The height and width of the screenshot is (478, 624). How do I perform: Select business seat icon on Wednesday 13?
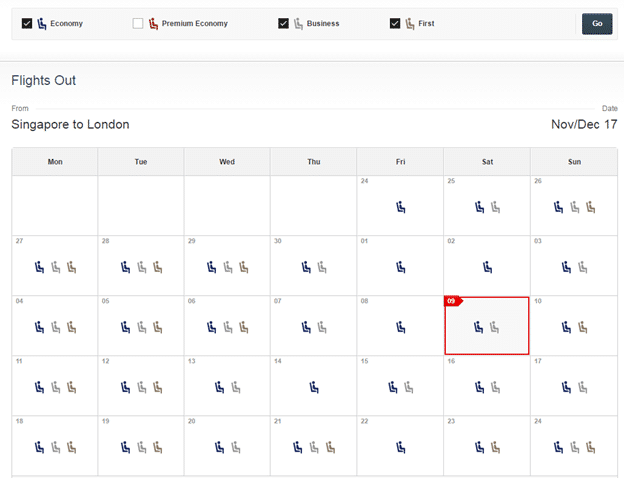(x=236, y=387)
